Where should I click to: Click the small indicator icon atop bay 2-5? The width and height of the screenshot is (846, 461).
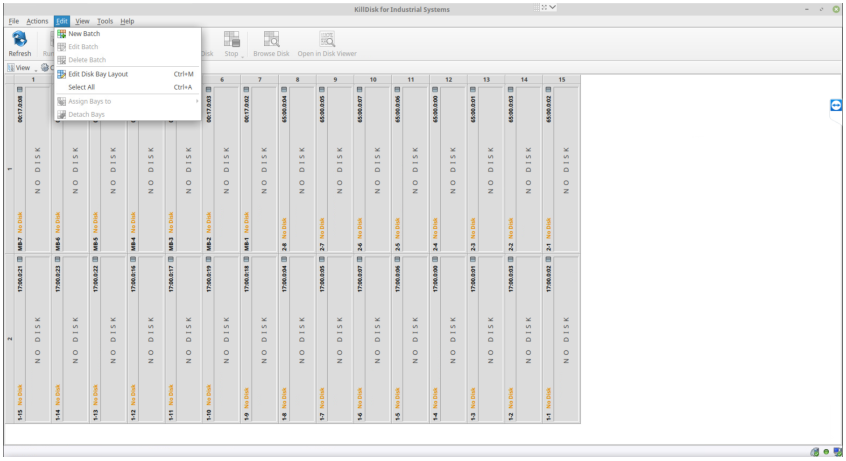(398, 90)
